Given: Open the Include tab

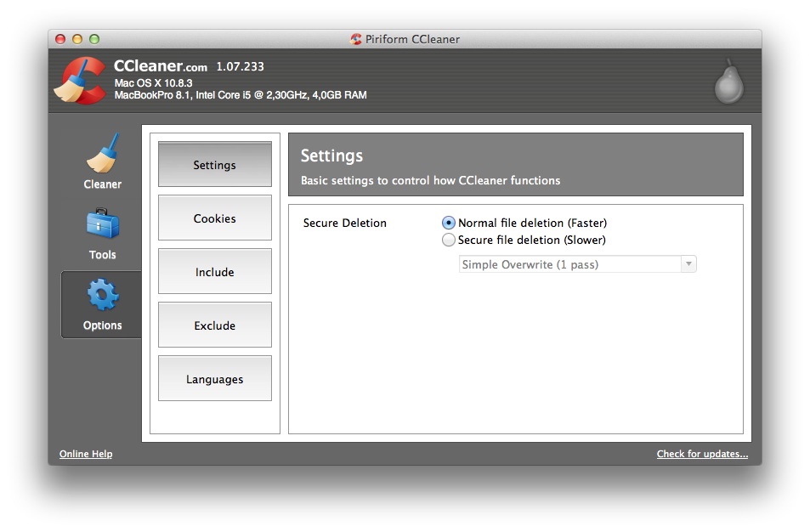Looking at the screenshot, I should tap(214, 272).
